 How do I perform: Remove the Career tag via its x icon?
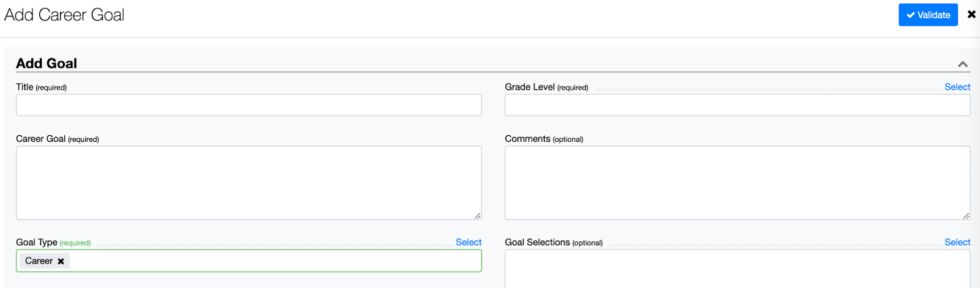(x=61, y=261)
